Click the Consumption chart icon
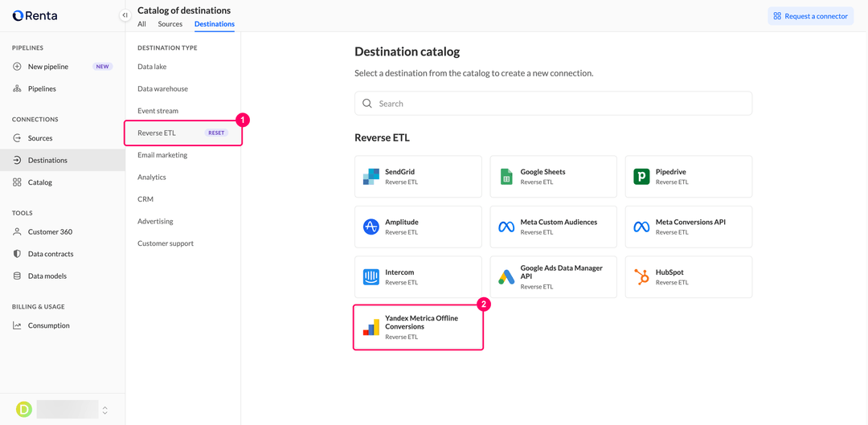 [17, 325]
